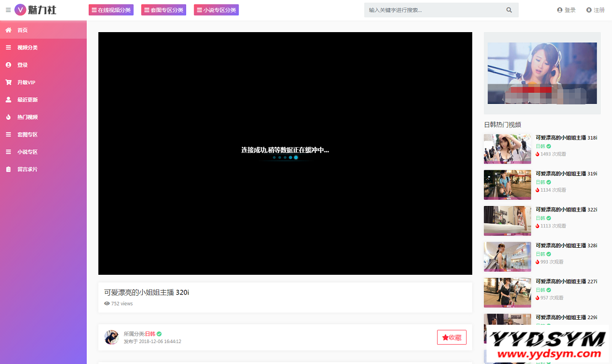
Task: Click 注册 link in top header
Action: click(596, 10)
